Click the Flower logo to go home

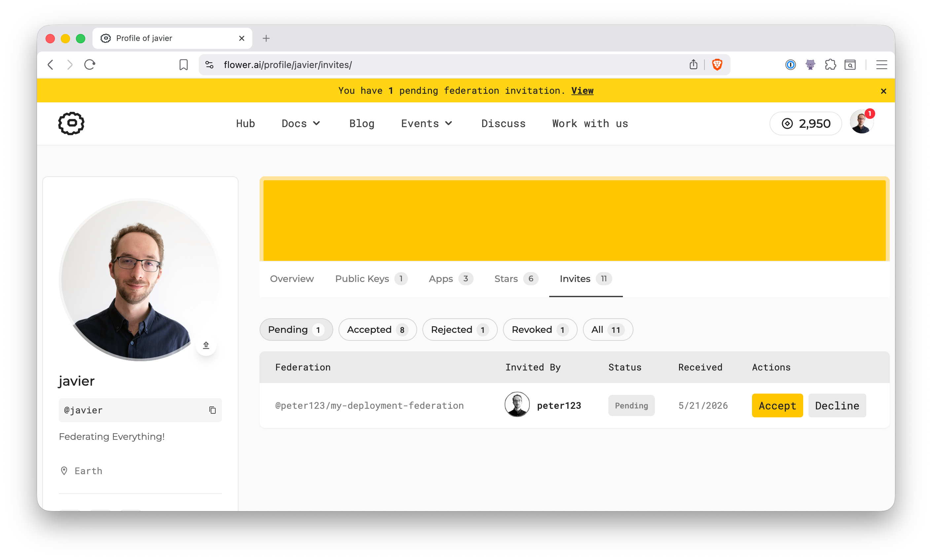pos(71,123)
